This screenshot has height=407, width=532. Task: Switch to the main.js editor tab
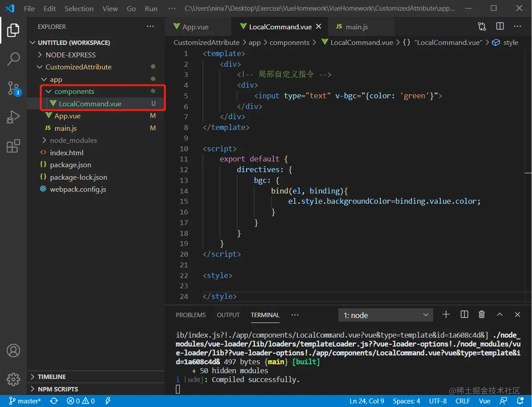[361, 27]
